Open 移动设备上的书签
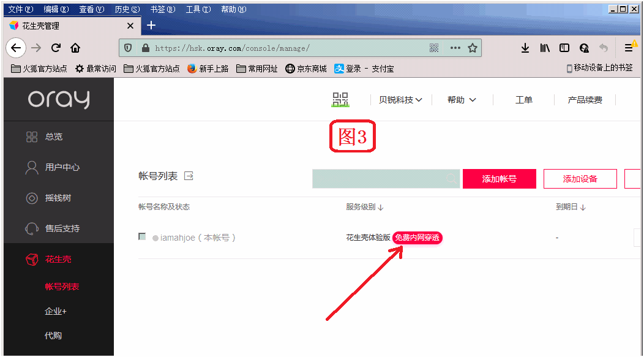Viewport: 644px width, 357px height. point(600,68)
